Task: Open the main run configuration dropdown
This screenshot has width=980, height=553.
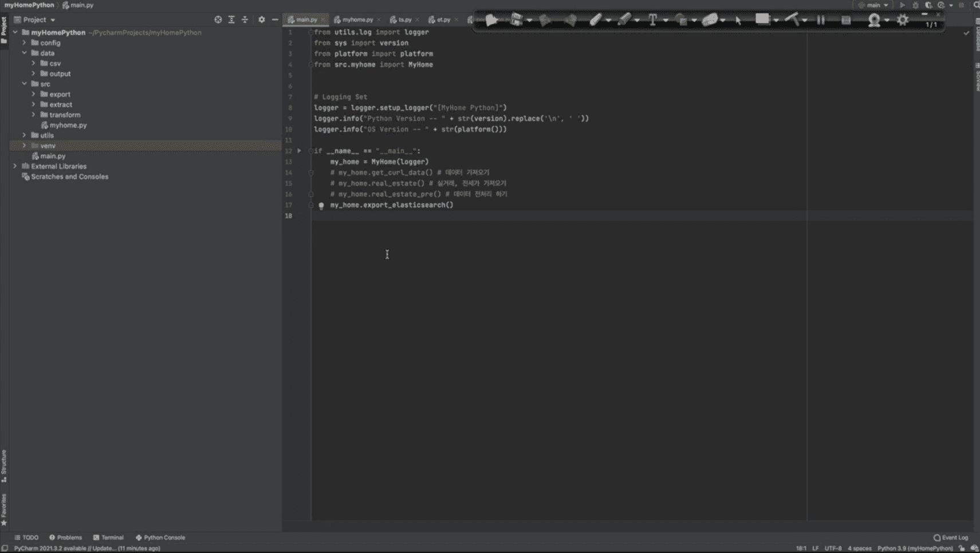Action: [x=873, y=5]
